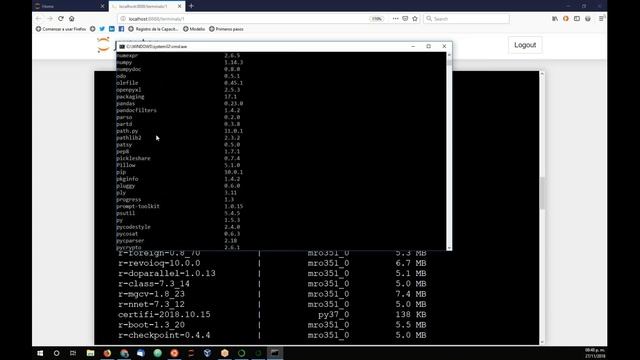640x360 pixels.
Task: Open page actions three-dot menu
Action: click(x=395, y=19)
